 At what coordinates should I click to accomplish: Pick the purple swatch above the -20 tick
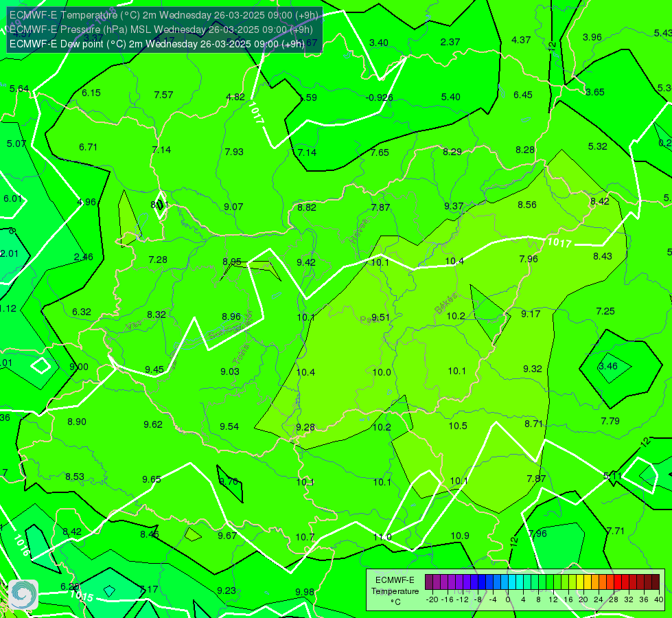click(x=429, y=582)
